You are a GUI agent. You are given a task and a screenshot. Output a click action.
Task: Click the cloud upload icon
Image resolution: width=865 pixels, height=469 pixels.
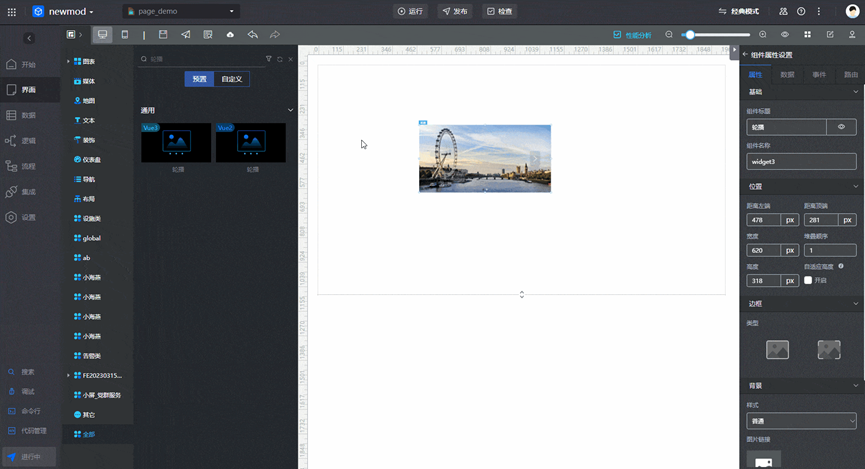click(230, 35)
